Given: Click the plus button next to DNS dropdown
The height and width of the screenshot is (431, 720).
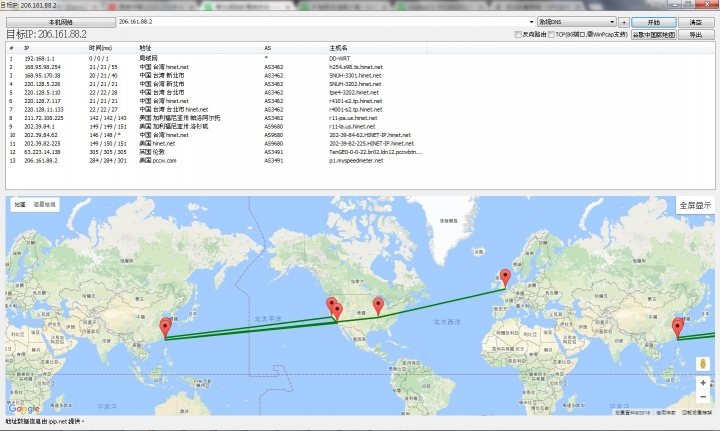Looking at the screenshot, I should click(x=624, y=22).
